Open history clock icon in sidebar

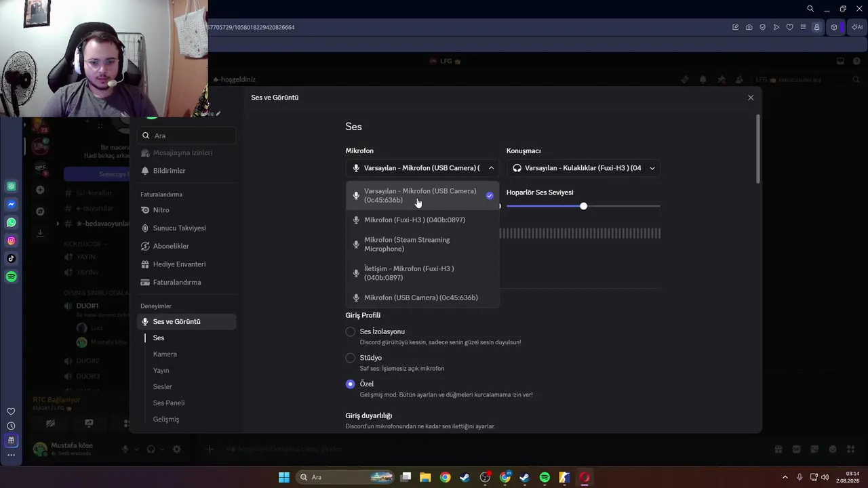pos(11,426)
